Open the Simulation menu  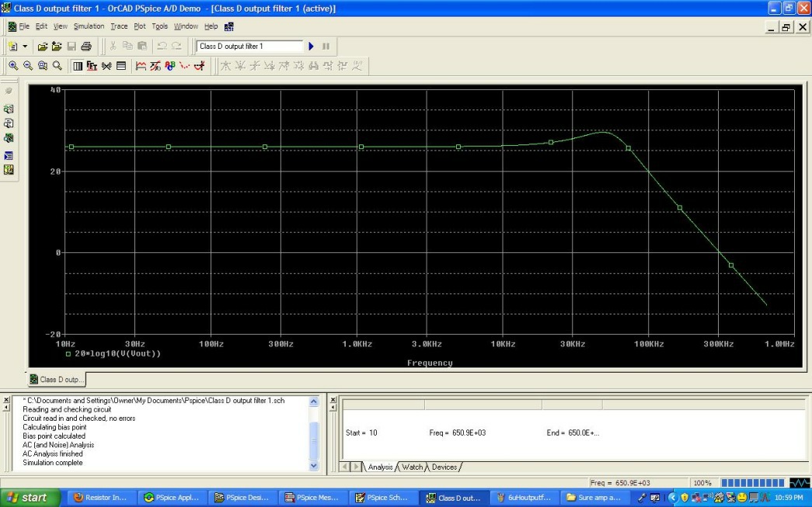click(x=89, y=26)
